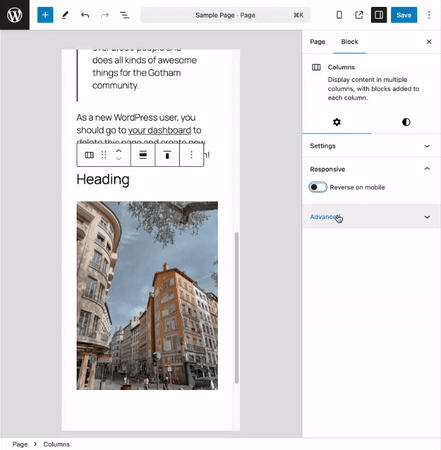441x450 pixels.
Task: Click the editor canvas vertical scrollbar
Action: [237, 308]
